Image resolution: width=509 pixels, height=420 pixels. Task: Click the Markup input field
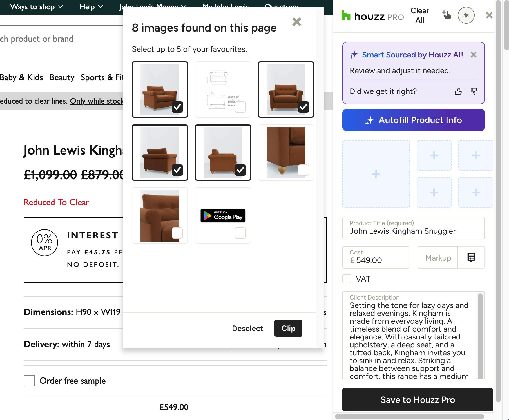click(x=438, y=257)
